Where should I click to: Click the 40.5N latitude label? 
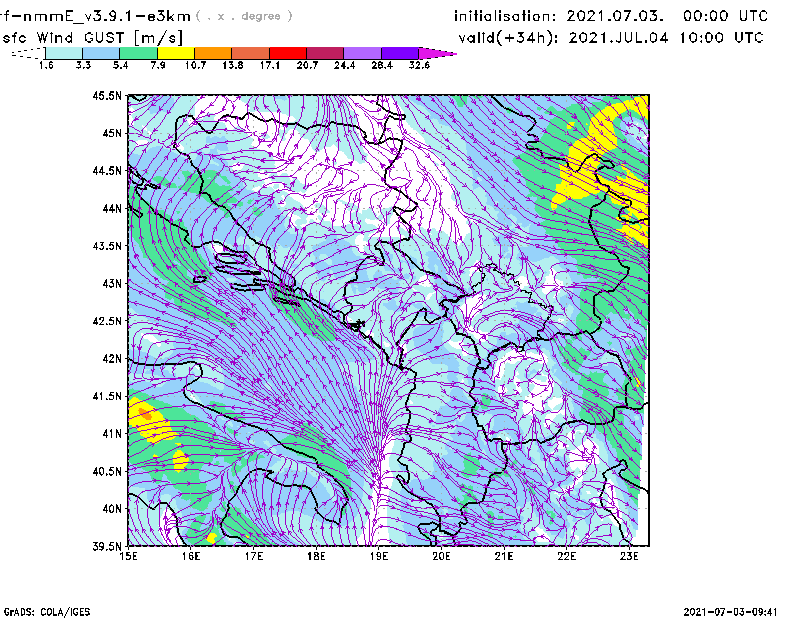click(x=107, y=472)
